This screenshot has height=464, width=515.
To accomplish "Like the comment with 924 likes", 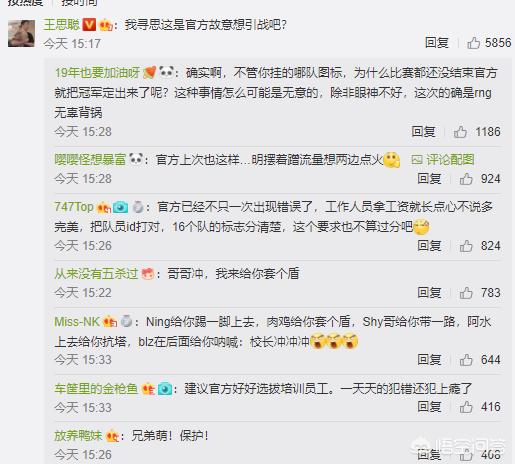I will click(466, 179).
